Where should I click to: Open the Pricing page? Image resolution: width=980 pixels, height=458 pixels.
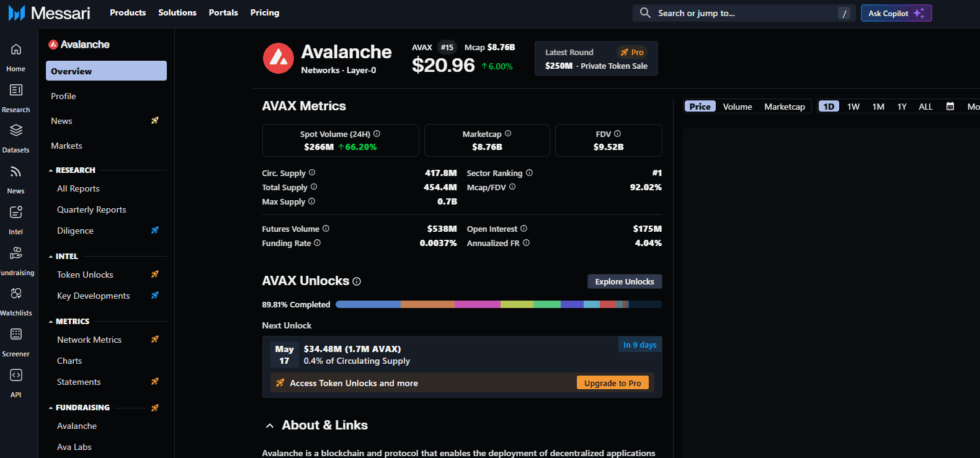point(265,12)
